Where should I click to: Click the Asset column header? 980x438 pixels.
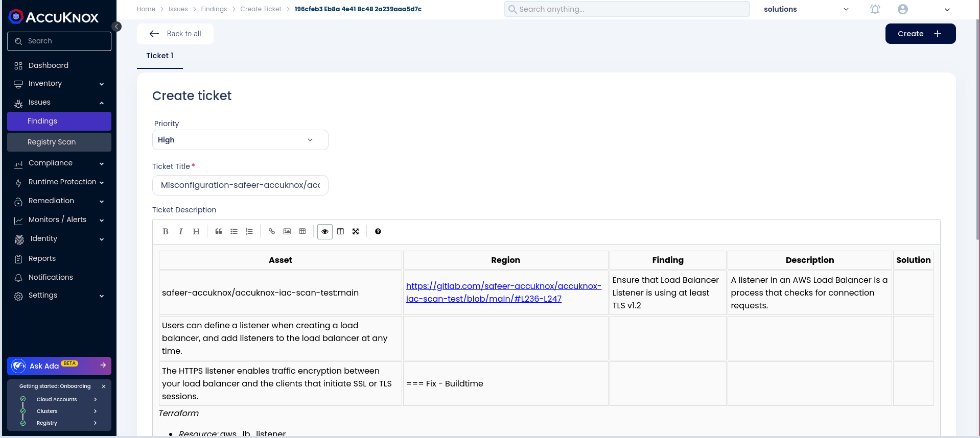pyautogui.click(x=281, y=260)
